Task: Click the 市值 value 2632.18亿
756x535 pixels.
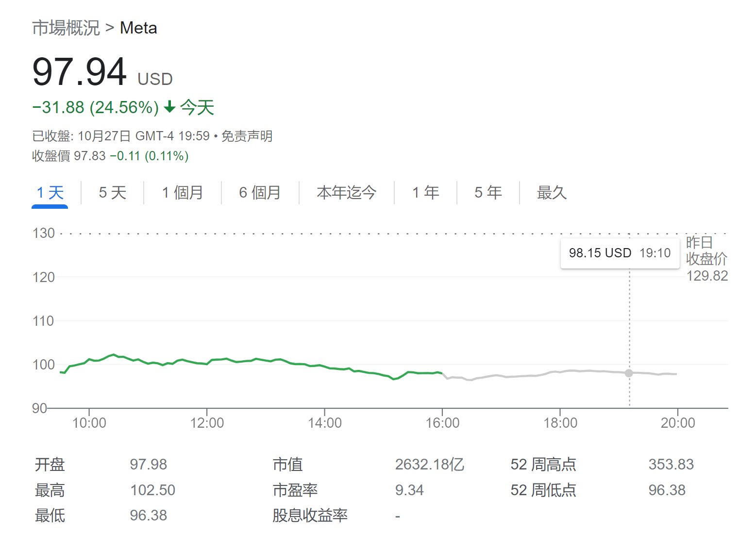Action: tap(430, 465)
